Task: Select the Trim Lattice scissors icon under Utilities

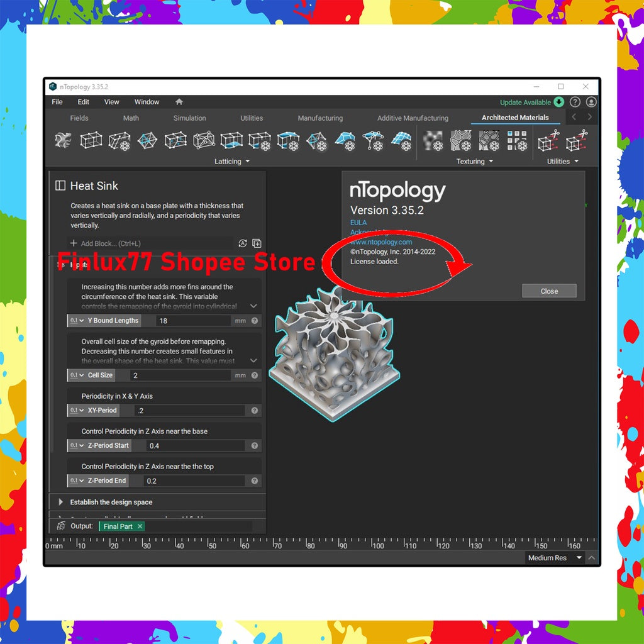Action: [x=547, y=141]
